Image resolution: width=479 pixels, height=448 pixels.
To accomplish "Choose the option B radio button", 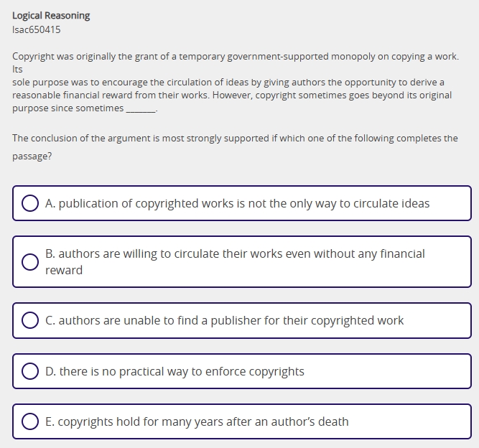I will pos(29,262).
